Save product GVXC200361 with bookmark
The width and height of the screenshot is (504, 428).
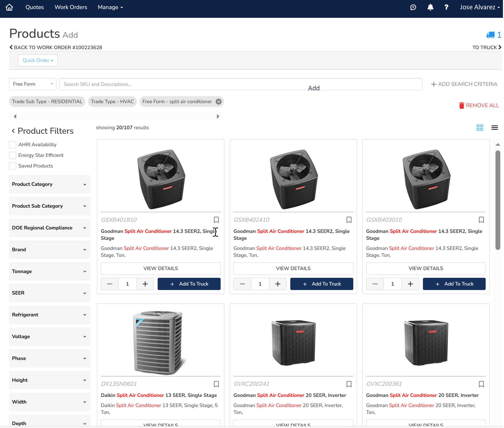[481, 384]
